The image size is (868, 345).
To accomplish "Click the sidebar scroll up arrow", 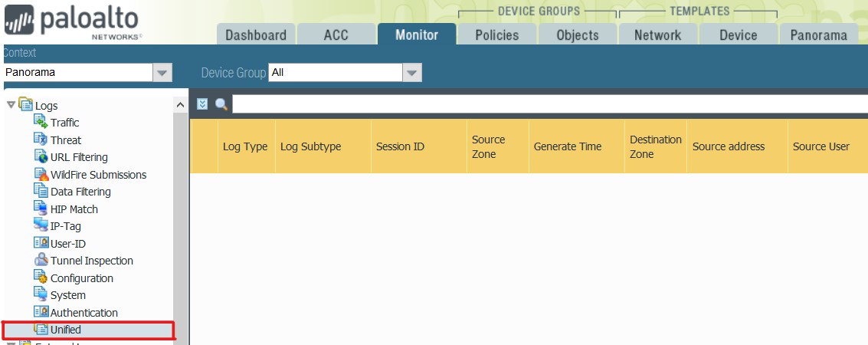I will [x=181, y=105].
